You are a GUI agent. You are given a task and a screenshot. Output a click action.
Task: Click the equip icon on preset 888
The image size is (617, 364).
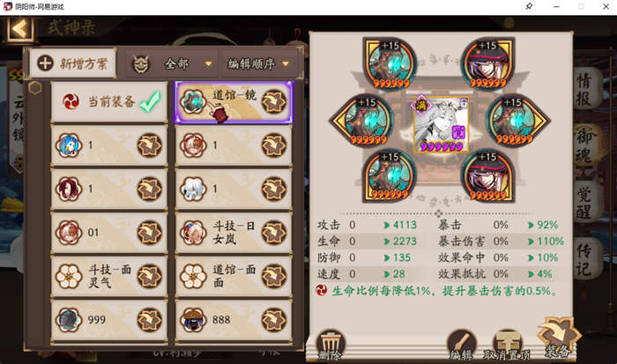(274, 320)
